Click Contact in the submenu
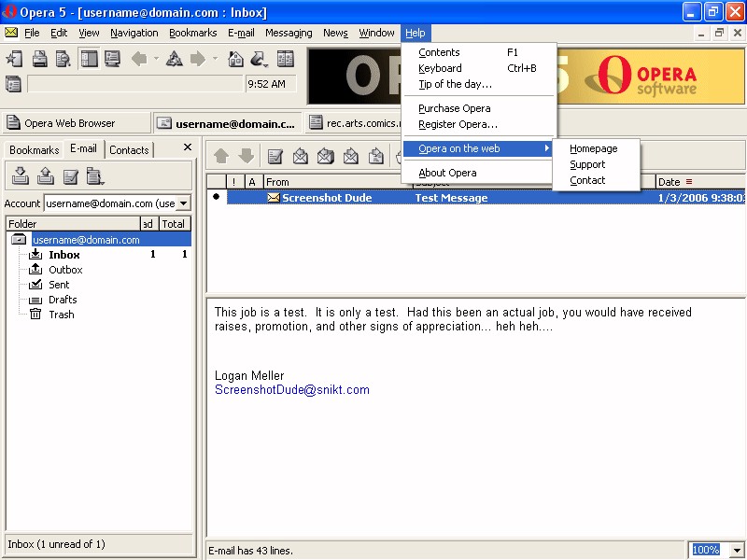 point(596,180)
